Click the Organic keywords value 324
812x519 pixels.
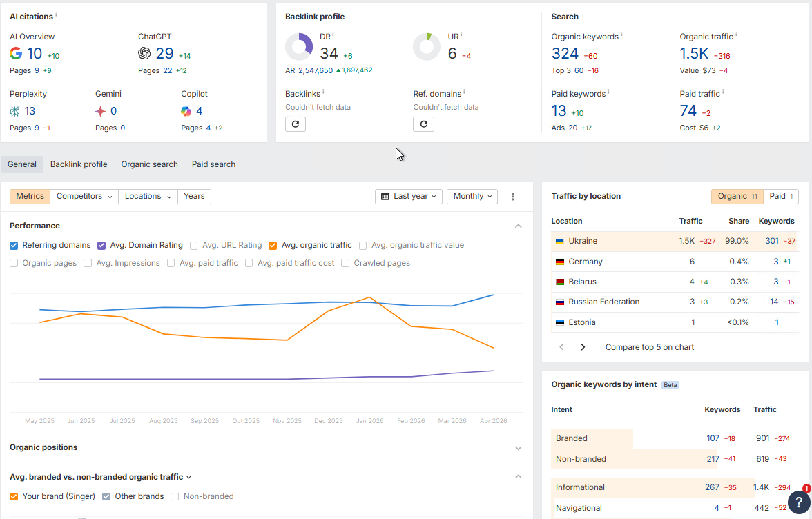click(x=564, y=54)
